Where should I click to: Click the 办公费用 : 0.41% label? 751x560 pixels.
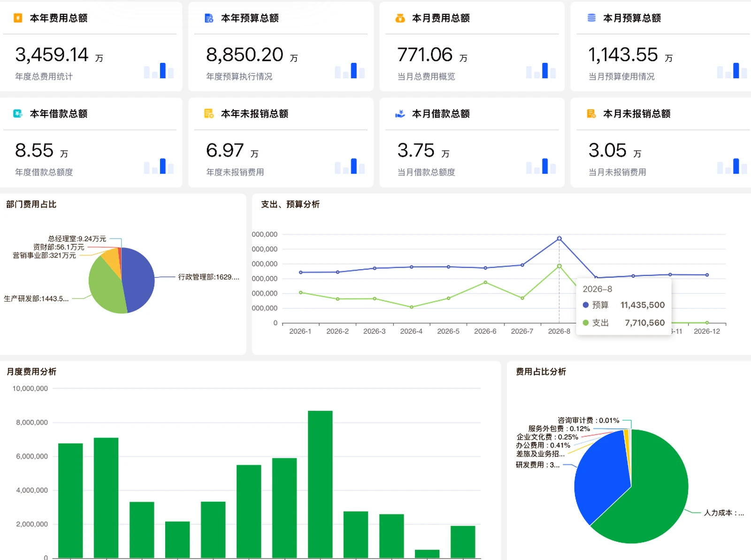pyautogui.click(x=543, y=445)
